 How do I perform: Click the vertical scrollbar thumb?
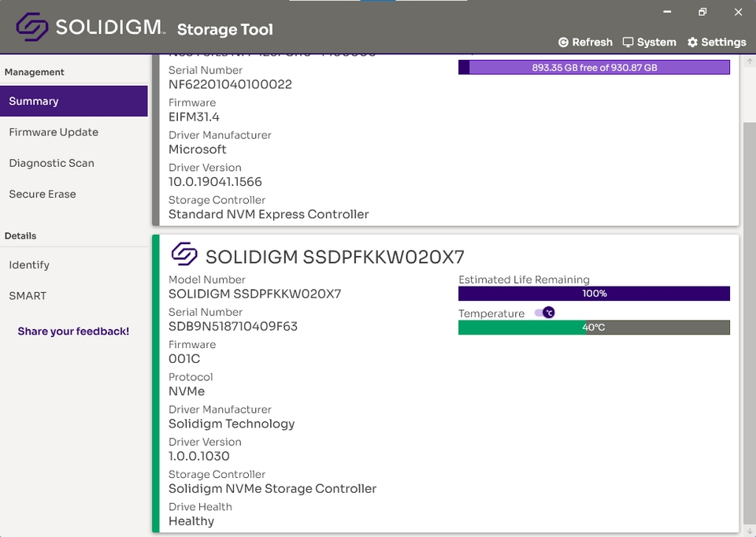pos(749,322)
